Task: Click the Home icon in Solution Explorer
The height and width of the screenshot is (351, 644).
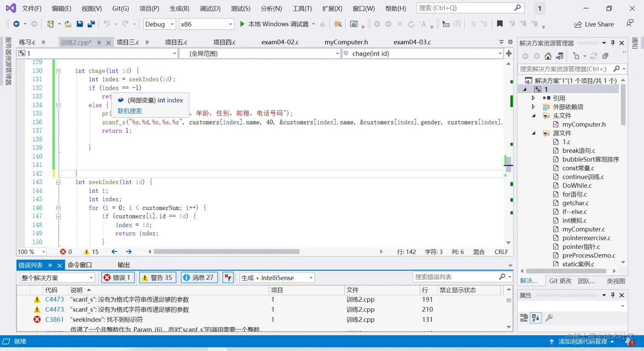Action: pyautogui.click(x=548, y=56)
